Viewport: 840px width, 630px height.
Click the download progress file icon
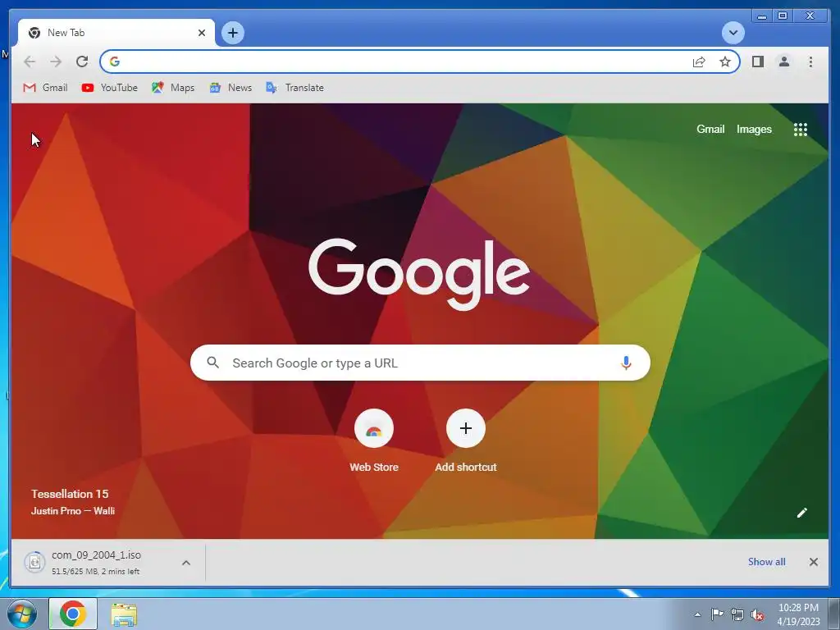34,562
